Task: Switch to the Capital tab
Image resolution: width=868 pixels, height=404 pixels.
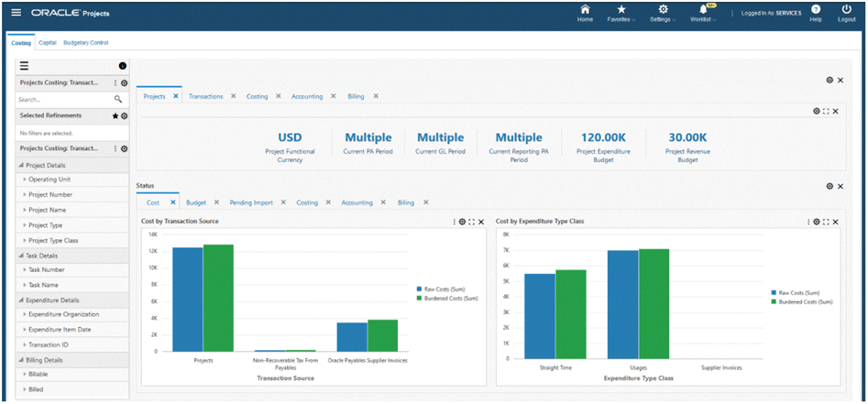Action: point(48,43)
